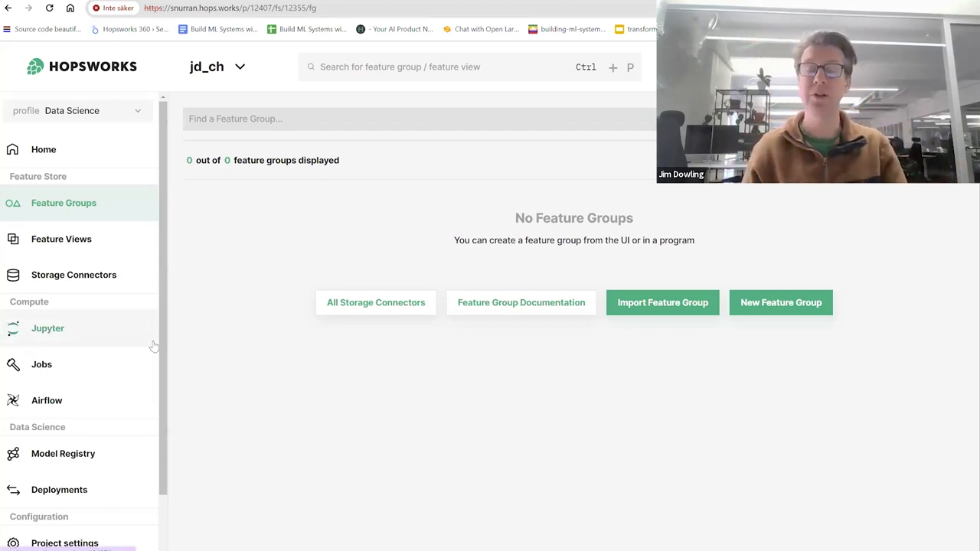980x551 pixels.
Task: Click the Model Registry icon
Action: [x=13, y=454]
